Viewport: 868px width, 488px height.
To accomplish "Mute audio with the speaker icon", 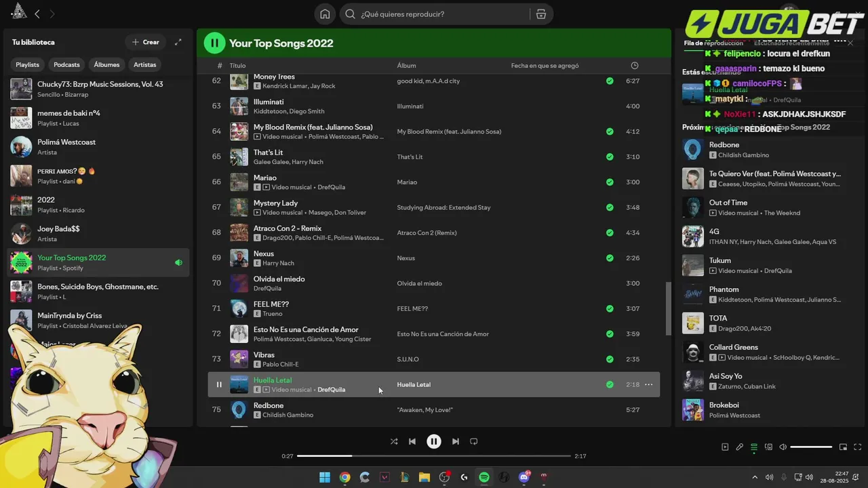I will 783,447.
